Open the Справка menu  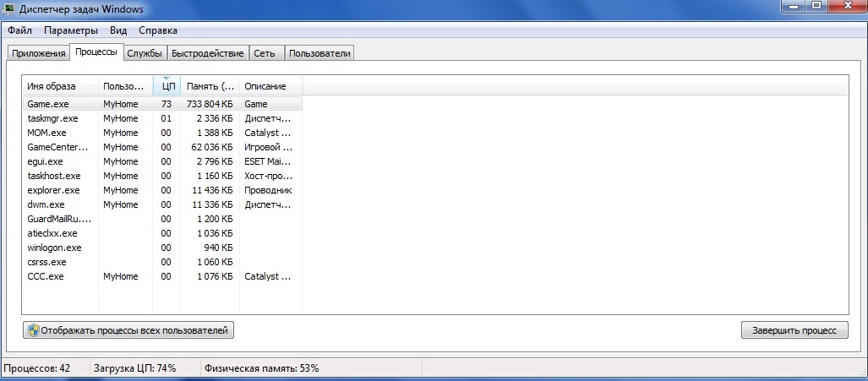pyautogui.click(x=158, y=30)
